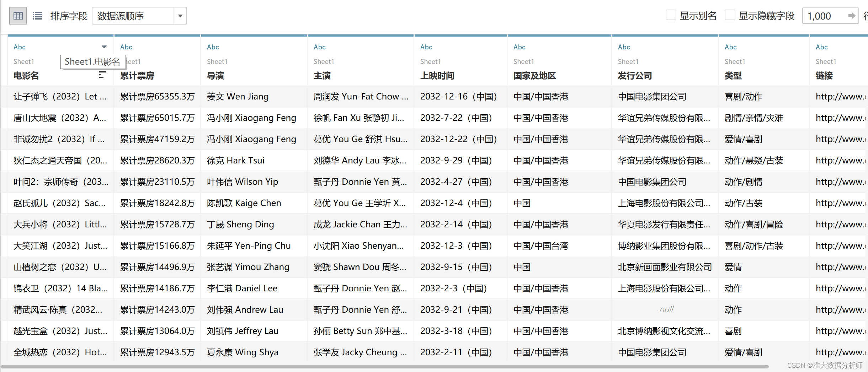The image size is (868, 372).
Task: Click the 张学友 Jacky Cheung cast cell
Action: coord(361,352)
